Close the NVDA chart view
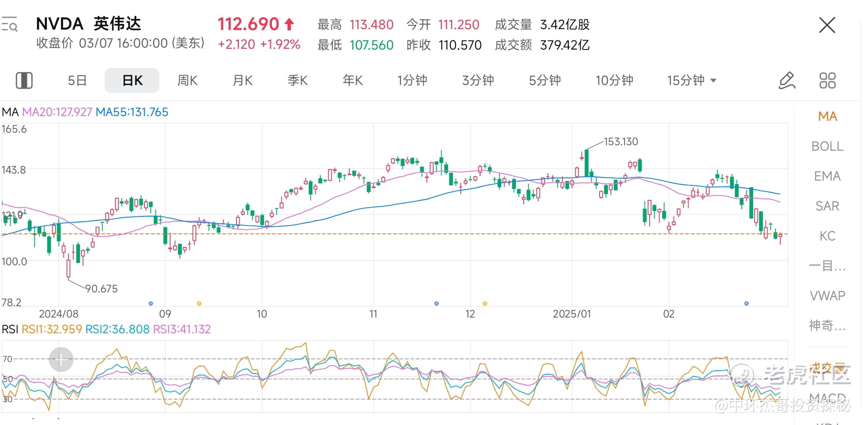 click(827, 25)
